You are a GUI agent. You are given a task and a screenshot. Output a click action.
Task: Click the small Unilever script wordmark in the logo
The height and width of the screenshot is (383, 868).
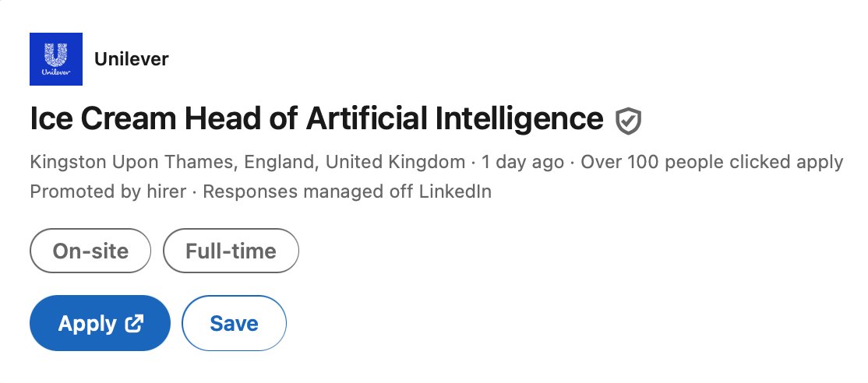pos(56,73)
